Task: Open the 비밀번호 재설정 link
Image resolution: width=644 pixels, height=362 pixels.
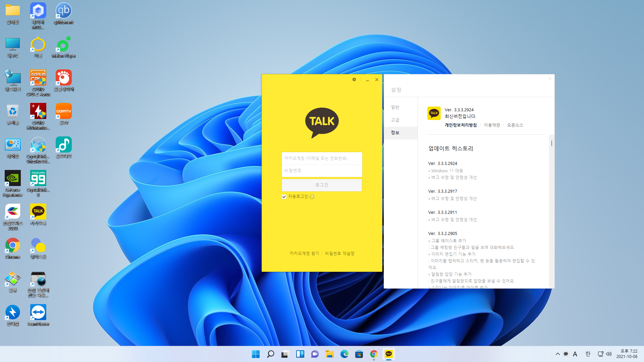Action: pyautogui.click(x=339, y=253)
